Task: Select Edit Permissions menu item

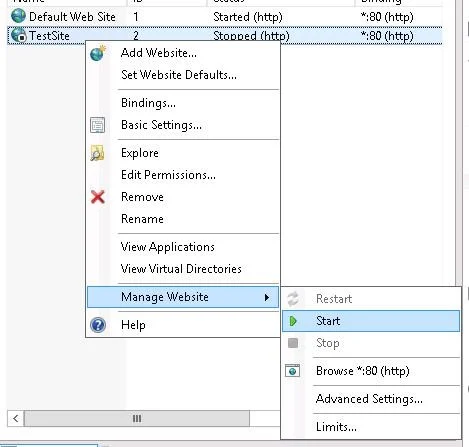Action: 168,175
